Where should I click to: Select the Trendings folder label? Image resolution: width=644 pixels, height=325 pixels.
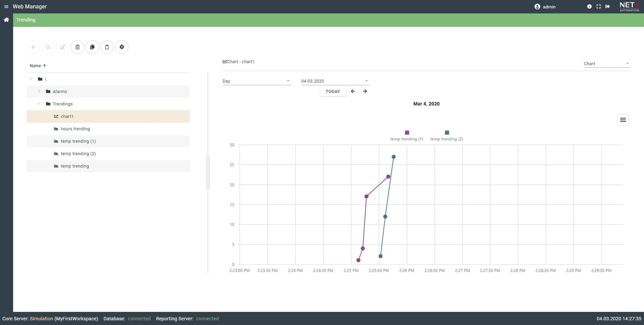(63, 104)
